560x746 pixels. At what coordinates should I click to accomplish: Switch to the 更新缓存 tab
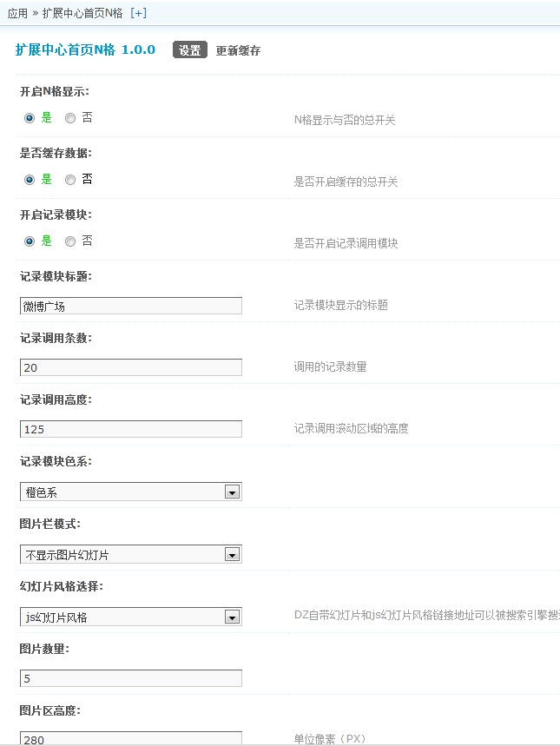point(238,50)
